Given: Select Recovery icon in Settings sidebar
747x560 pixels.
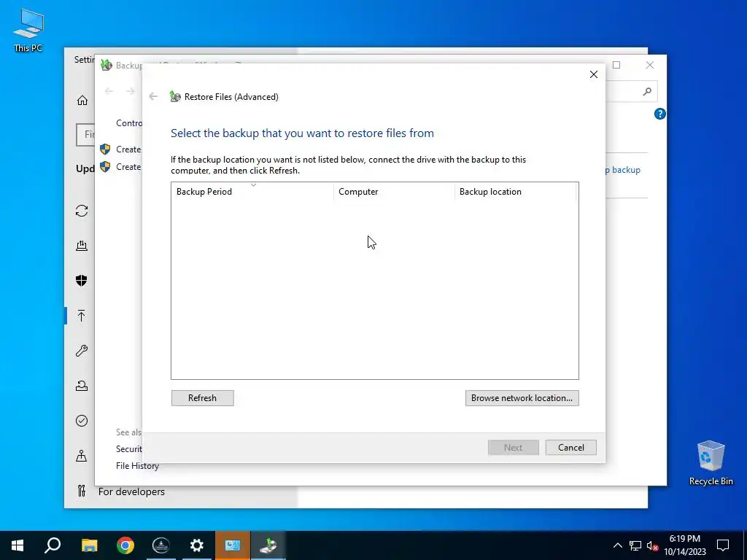Looking at the screenshot, I should [x=82, y=386].
